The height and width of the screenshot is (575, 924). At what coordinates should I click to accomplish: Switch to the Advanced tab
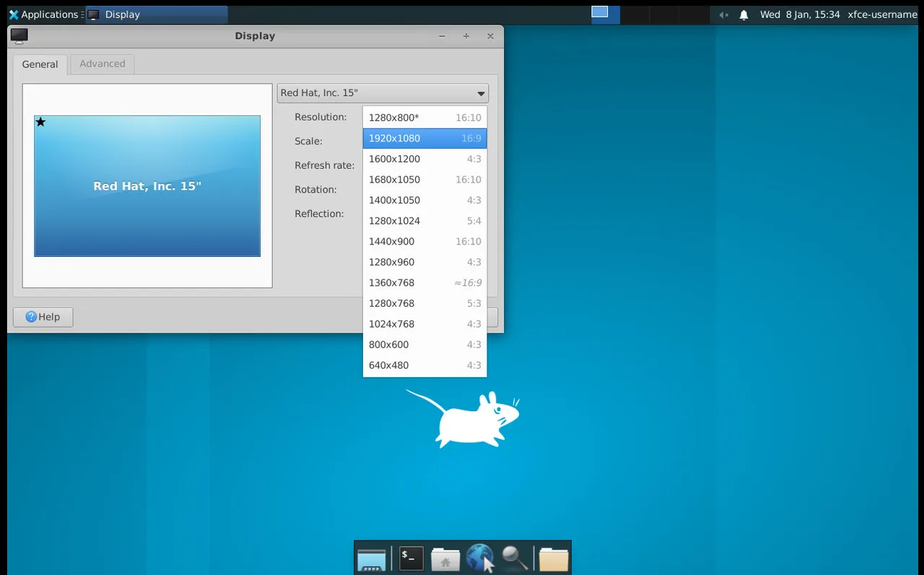tap(103, 63)
